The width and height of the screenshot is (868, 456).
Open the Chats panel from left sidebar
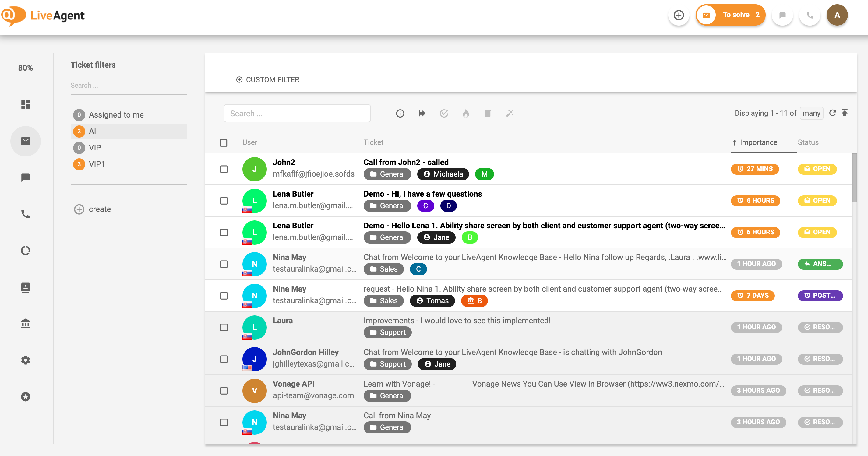[x=26, y=177]
